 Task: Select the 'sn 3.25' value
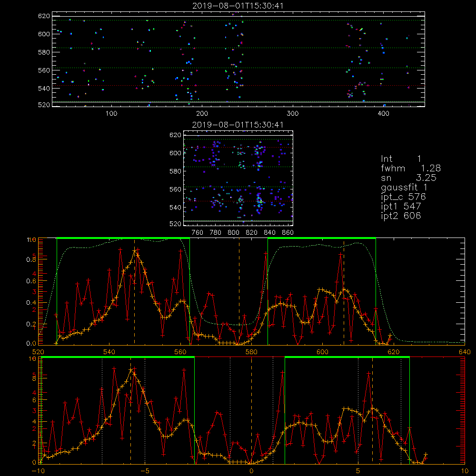[x=408, y=178]
